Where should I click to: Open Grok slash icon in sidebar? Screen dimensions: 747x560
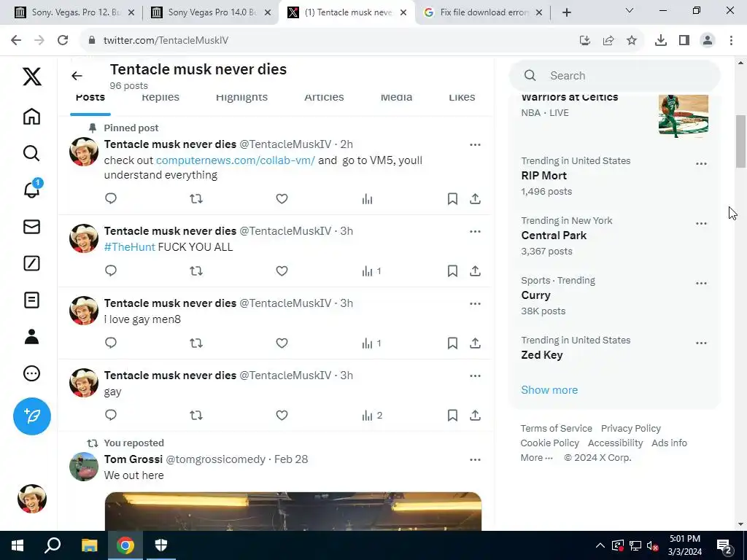coord(31,263)
